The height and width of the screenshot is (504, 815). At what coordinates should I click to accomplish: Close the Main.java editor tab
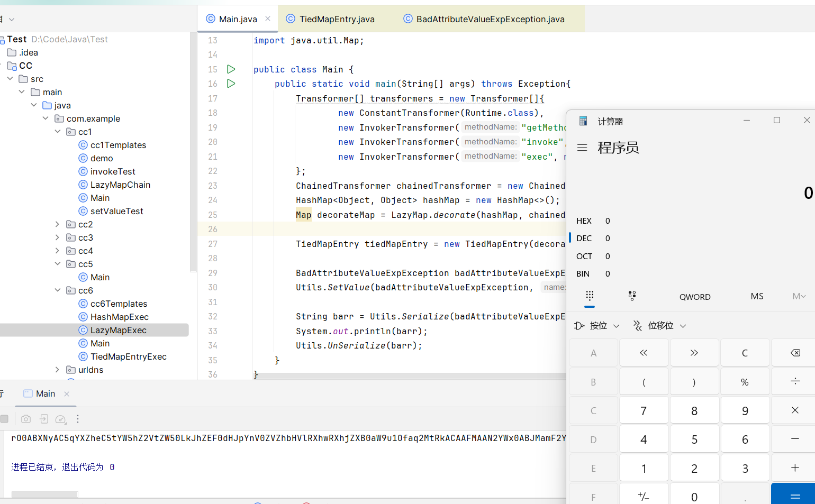pyautogui.click(x=268, y=19)
